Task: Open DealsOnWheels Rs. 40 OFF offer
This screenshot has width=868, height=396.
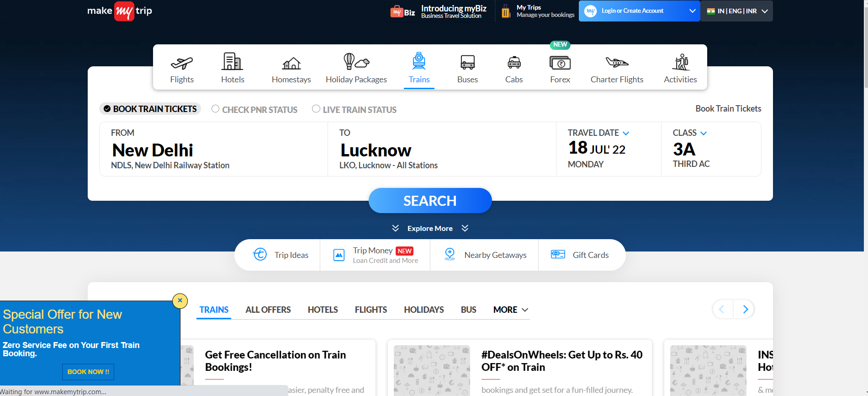Action: 562,361
